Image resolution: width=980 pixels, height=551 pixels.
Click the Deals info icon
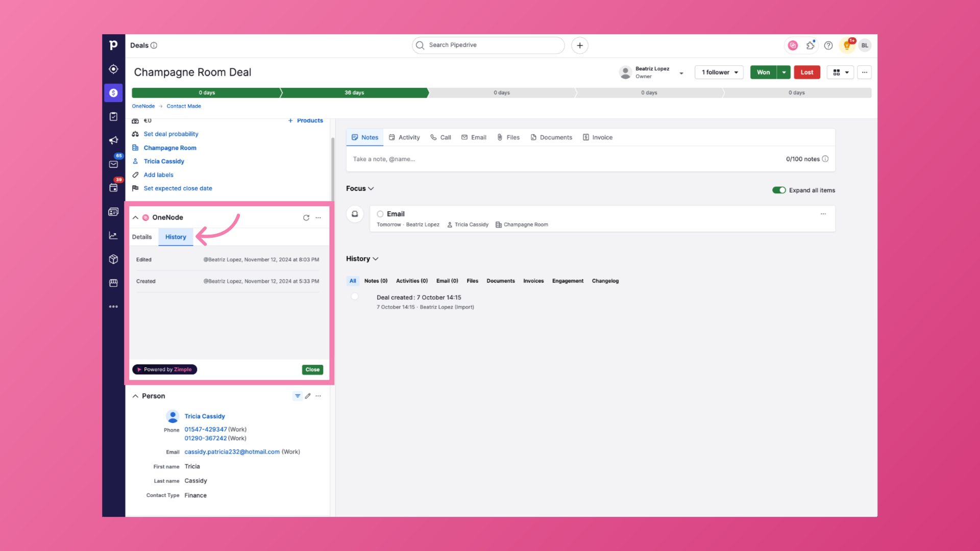154,45
